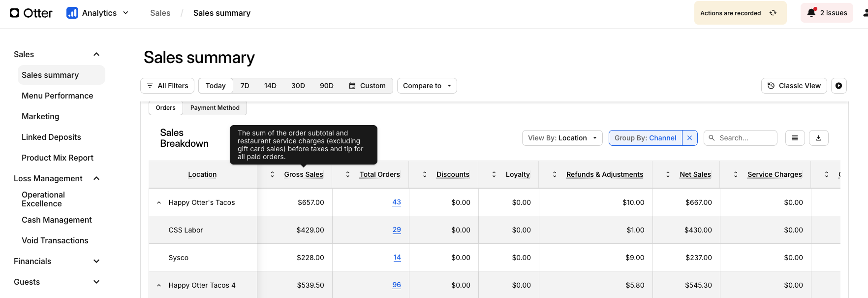Open Linked Deposits page

(x=51, y=137)
